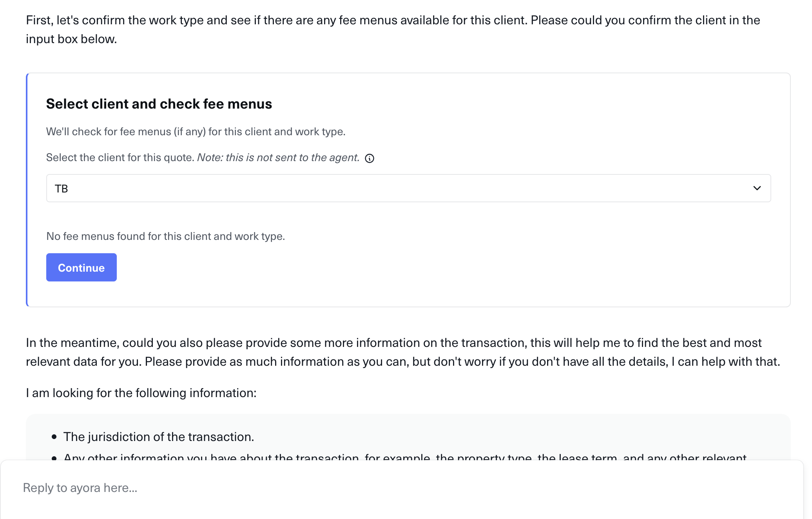Screen dimensions: 812x519
Task: Select the 'jurisdiction of the transaction' bullet item
Action: point(159,437)
